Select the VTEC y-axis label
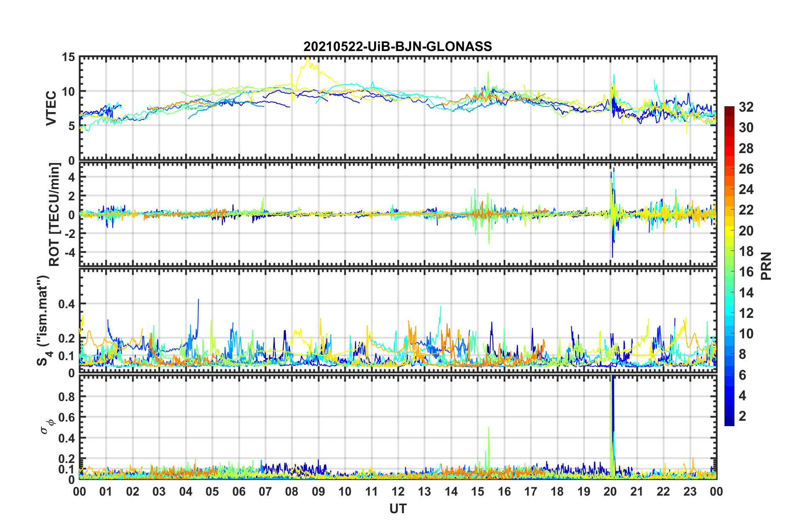Viewport: 796px width, 532px height. pyautogui.click(x=51, y=108)
